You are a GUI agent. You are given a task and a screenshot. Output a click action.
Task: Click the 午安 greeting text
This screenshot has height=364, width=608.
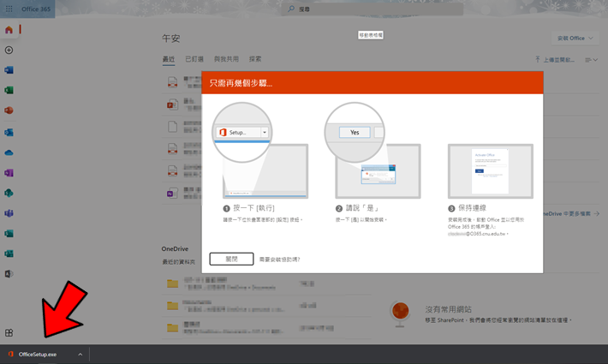[x=171, y=39]
